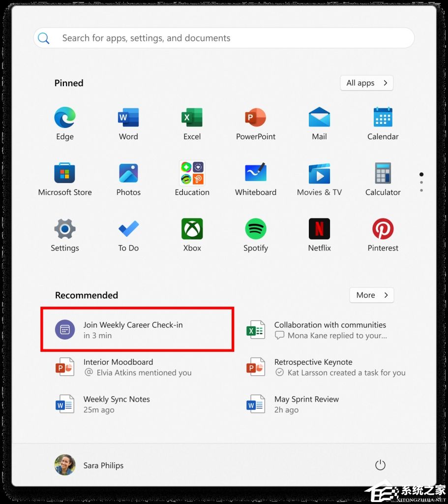
Task: Open Sara Philips user account menu
Action: point(89,465)
